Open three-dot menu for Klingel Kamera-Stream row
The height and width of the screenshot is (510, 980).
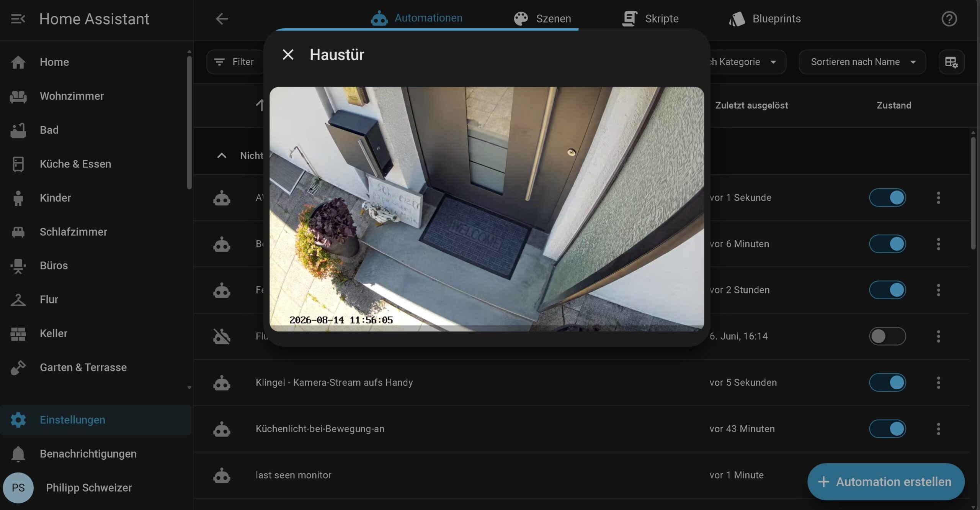click(x=938, y=383)
